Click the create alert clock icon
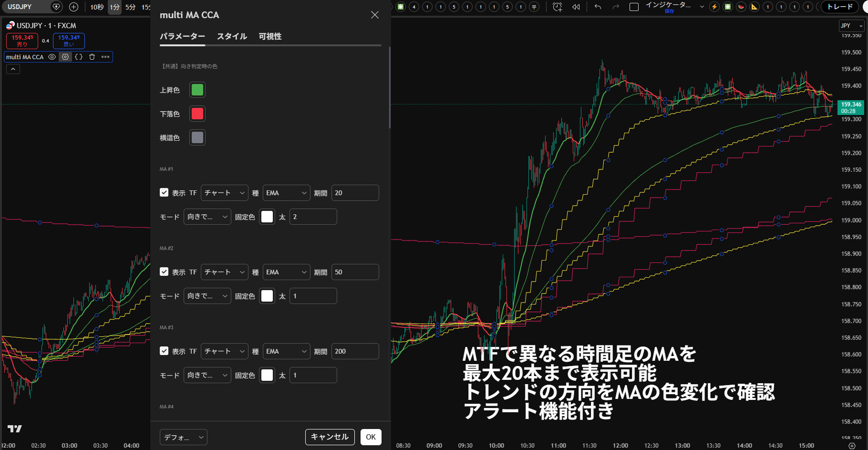Viewport: 868px width, 450px height. pos(557,7)
